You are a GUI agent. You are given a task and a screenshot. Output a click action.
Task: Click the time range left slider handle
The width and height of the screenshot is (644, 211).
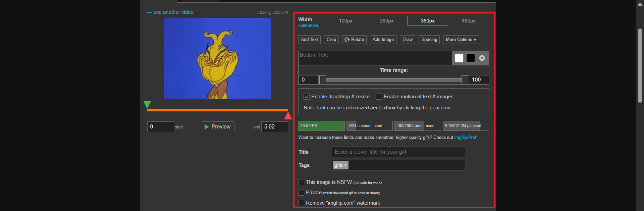322,80
